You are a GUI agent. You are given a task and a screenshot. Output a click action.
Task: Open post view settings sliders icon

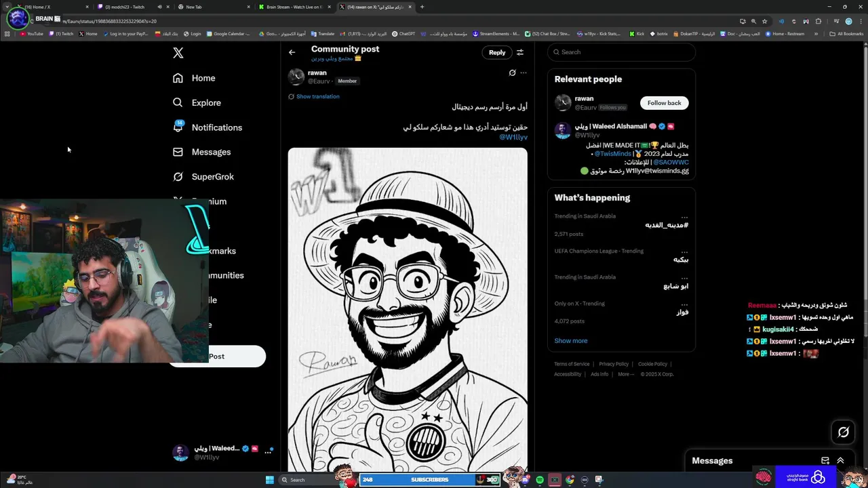520,52
